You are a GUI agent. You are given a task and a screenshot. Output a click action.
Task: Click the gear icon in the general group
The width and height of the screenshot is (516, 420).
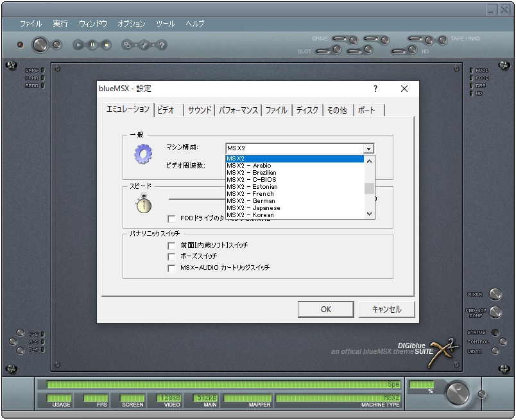click(x=143, y=154)
